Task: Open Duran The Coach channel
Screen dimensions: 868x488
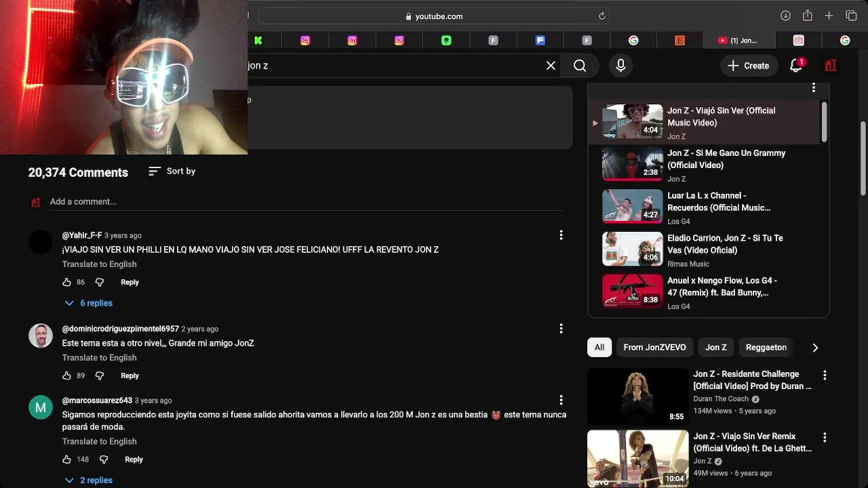Action: tap(721, 399)
